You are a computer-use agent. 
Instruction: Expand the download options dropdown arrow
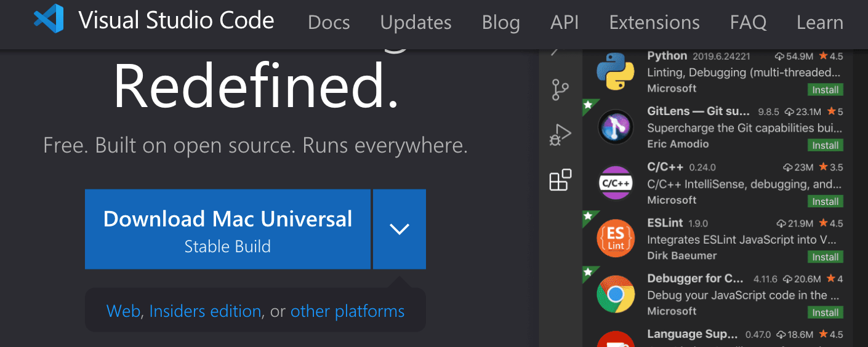pyautogui.click(x=400, y=229)
